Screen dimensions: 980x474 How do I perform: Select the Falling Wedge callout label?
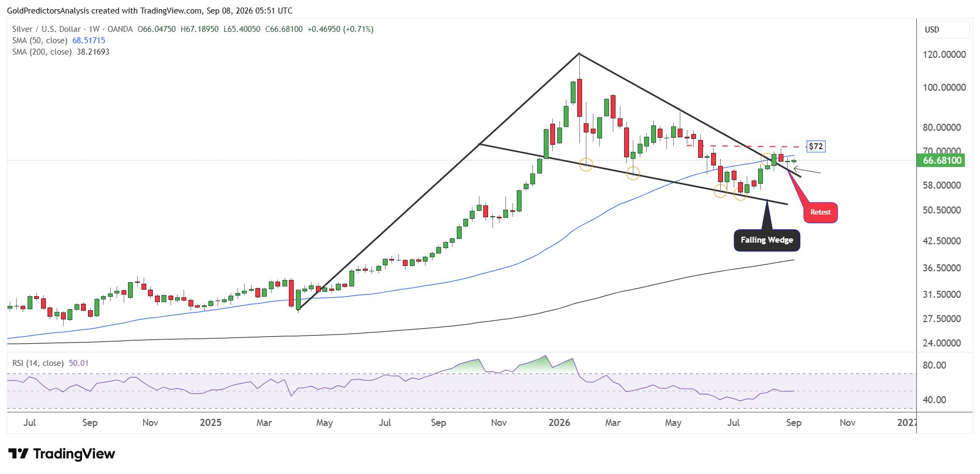pyautogui.click(x=767, y=240)
